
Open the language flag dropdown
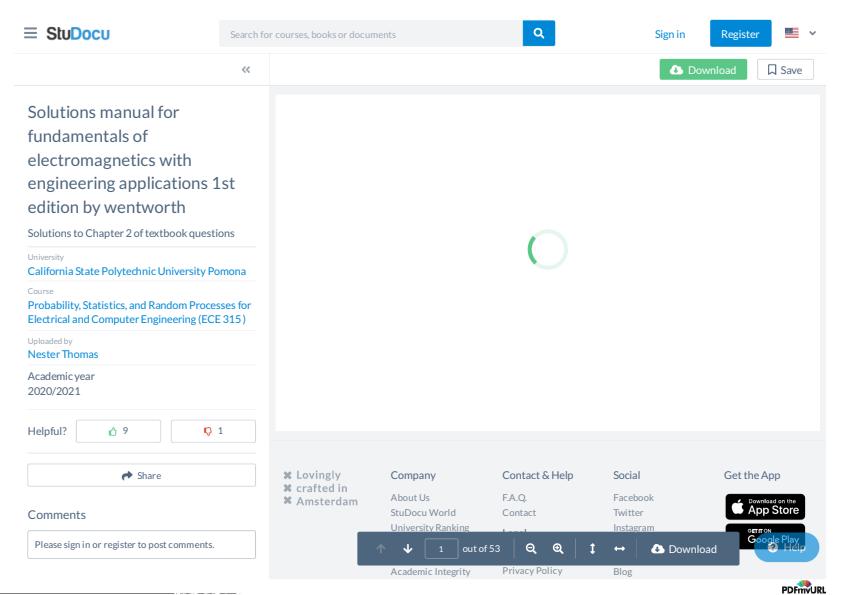tap(800, 33)
